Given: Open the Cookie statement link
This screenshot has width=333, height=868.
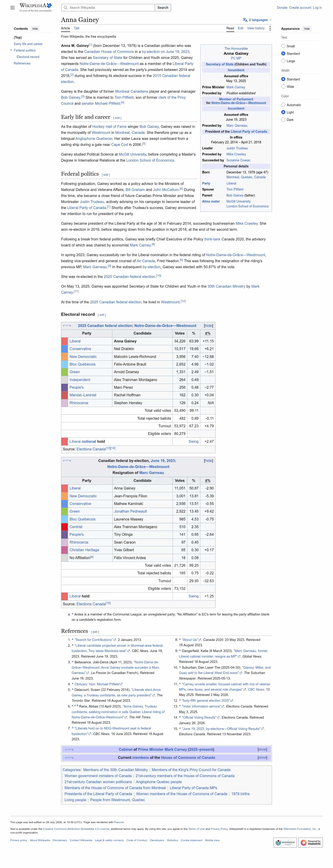Looking at the screenshot, I should [x=191, y=840].
